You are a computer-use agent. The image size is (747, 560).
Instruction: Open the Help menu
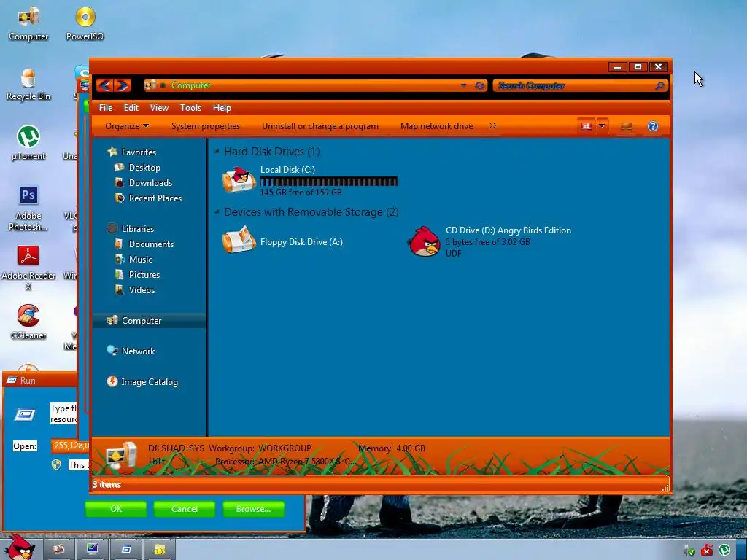(222, 108)
